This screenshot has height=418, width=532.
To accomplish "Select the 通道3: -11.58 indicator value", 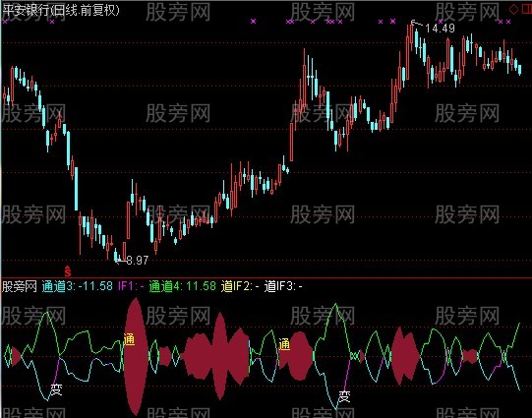I will [x=78, y=286].
